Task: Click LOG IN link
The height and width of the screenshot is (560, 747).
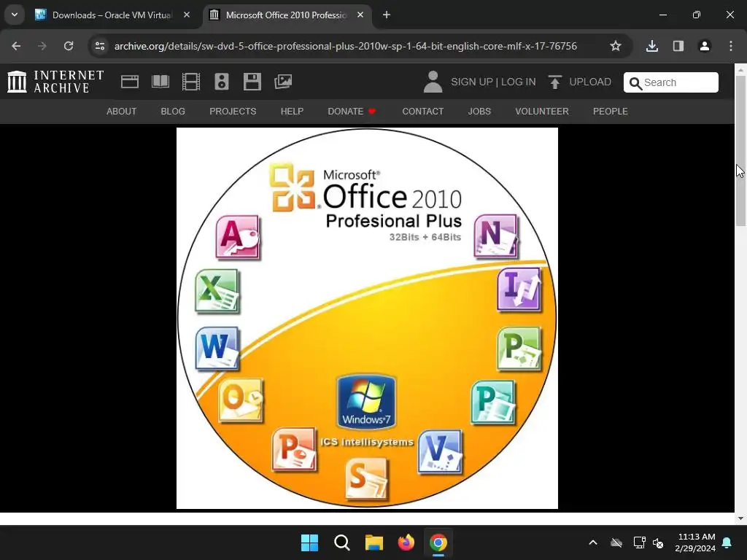Action: click(x=519, y=82)
